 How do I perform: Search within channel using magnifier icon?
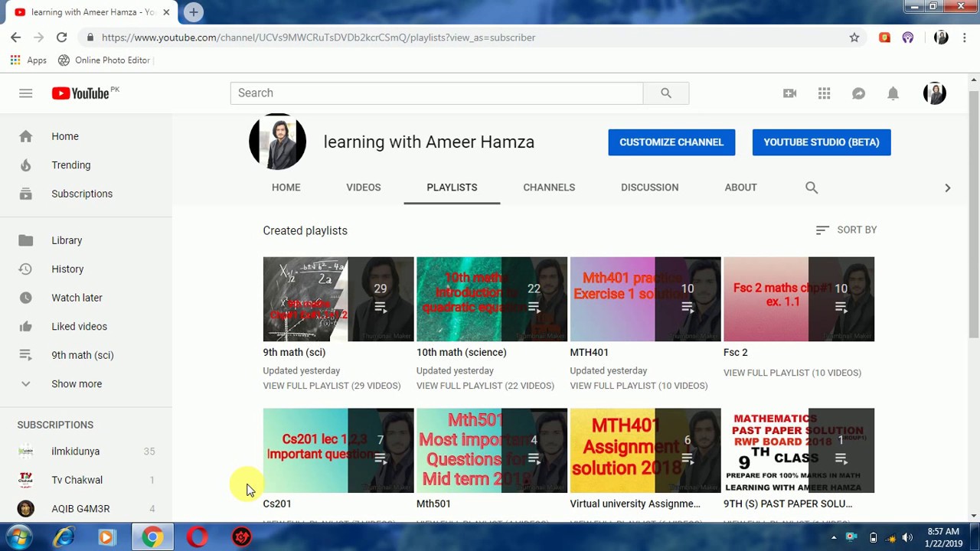click(x=812, y=187)
